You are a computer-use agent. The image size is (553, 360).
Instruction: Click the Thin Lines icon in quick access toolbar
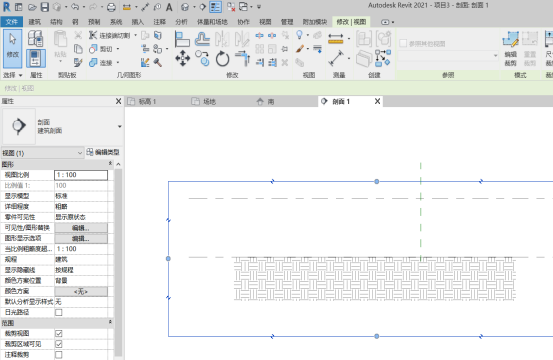(215, 7)
